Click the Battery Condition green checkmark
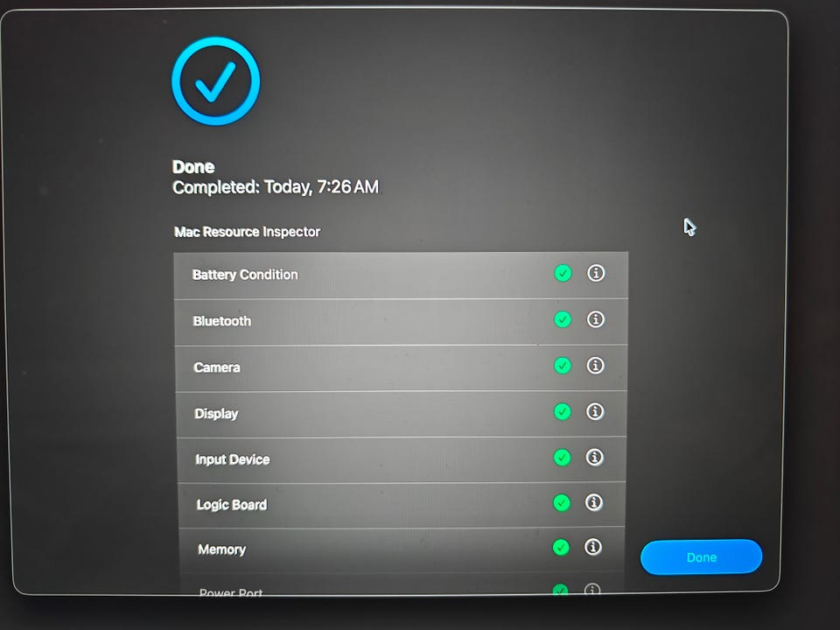840x630 pixels. coord(563,273)
